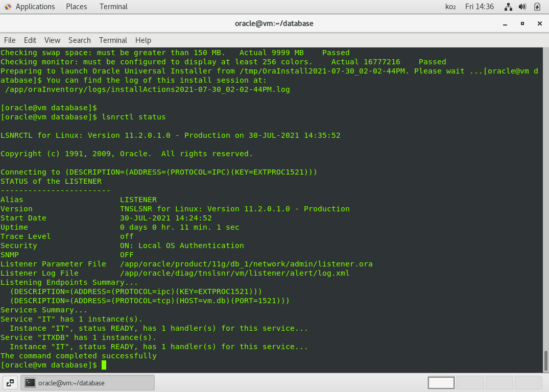Switch to the first workspace in pager
The height and width of the screenshot is (392, 549).
click(x=441, y=382)
